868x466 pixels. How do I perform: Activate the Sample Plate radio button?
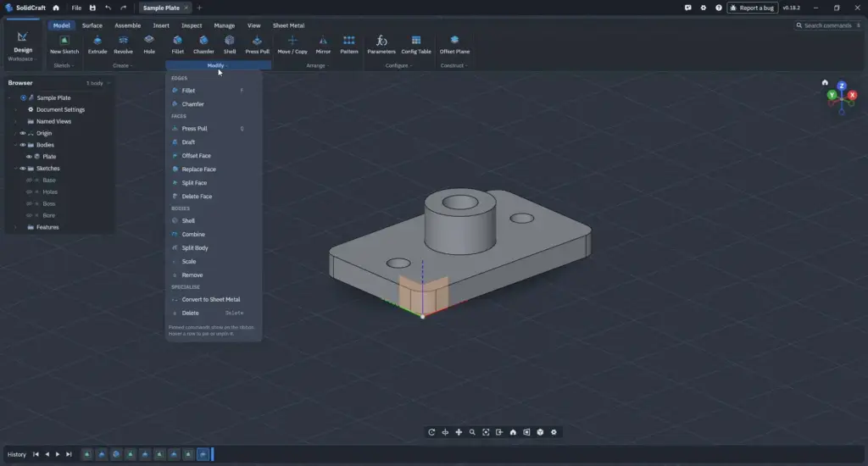tap(23, 98)
